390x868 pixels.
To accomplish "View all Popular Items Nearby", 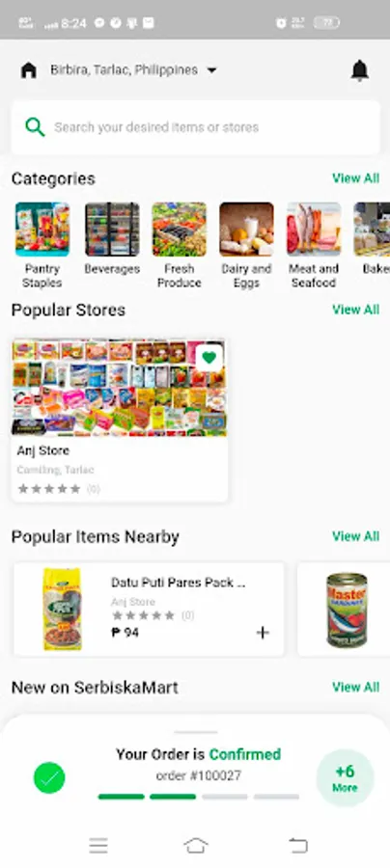I will pyautogui.click(x=355, y=536).
